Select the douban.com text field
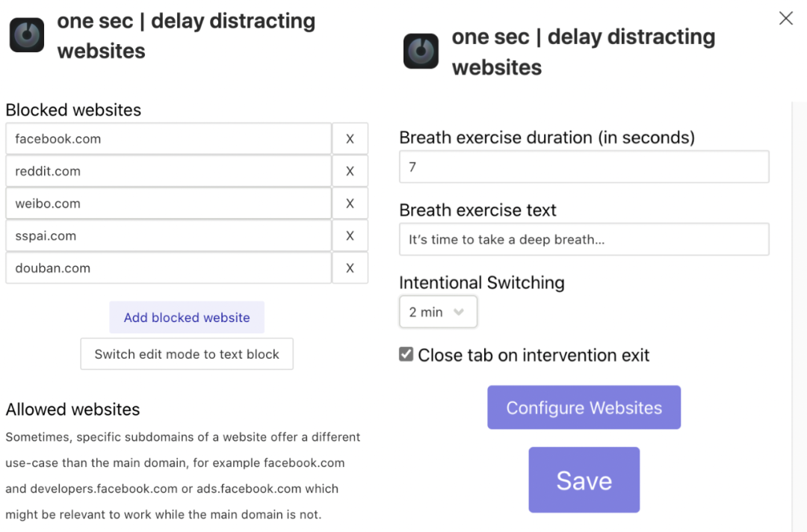Image resolution: width=807 pixels, height=532 pixels. click(x=168, y=268)
